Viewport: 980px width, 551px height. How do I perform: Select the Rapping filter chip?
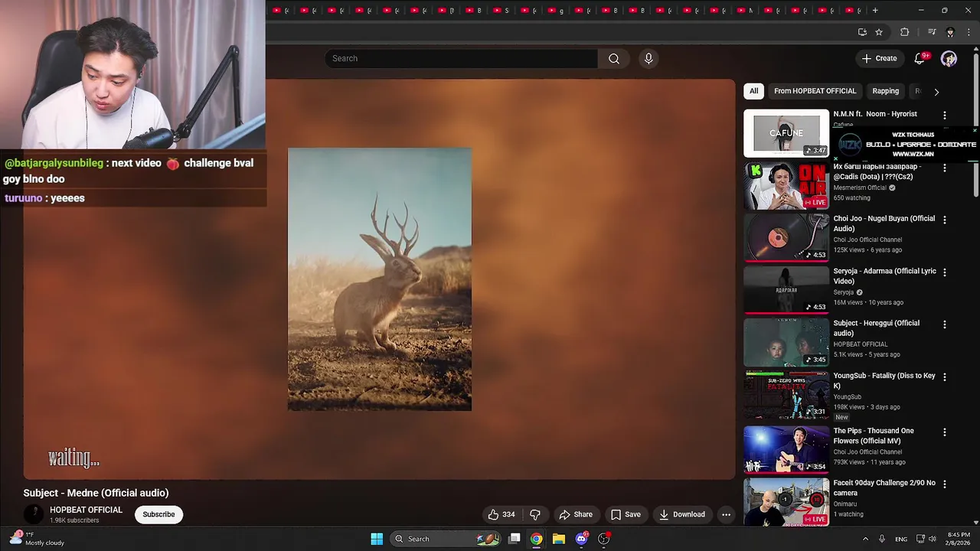885,91
